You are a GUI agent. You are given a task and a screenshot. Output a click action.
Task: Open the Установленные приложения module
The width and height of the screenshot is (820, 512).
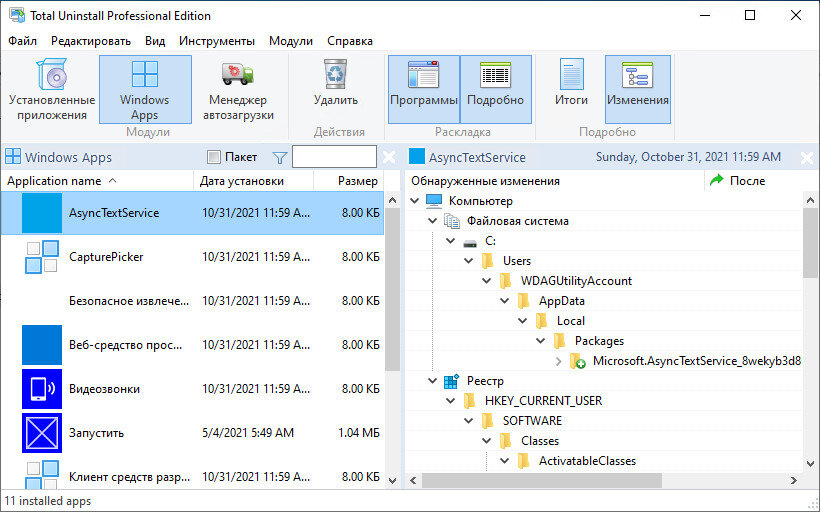click(x=52, y=89)
